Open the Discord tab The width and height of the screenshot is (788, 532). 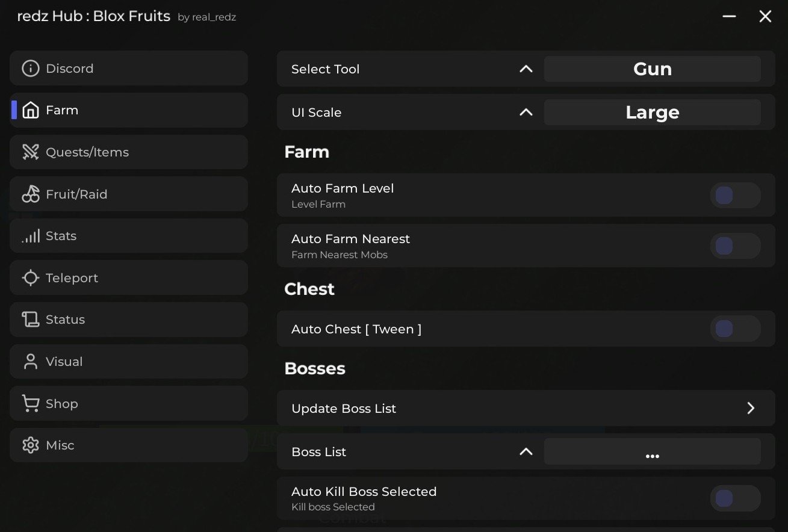(x=129, y=68)
